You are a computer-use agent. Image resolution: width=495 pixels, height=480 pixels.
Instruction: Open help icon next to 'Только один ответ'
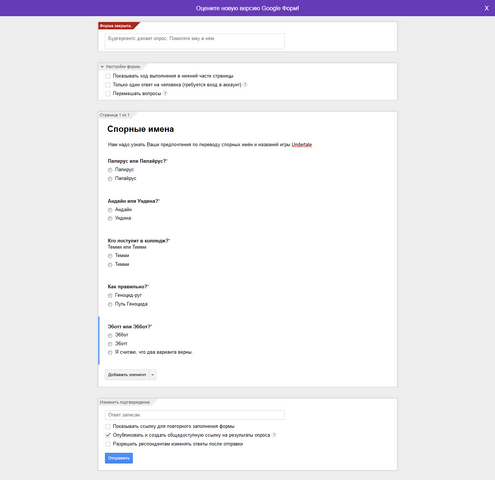pos(245,85)
